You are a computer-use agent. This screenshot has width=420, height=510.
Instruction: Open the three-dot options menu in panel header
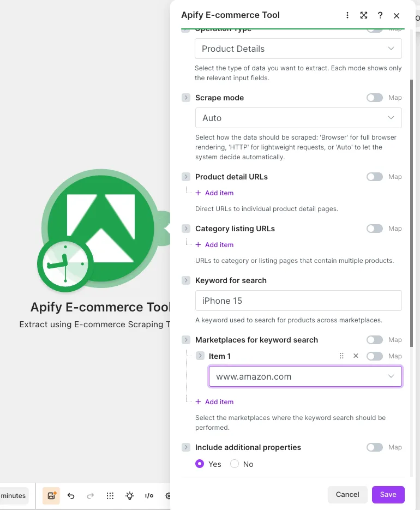point(347,15)
